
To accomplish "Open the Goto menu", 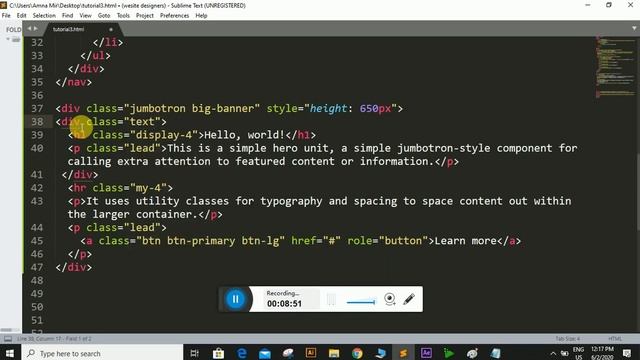I will coord(104,16).
